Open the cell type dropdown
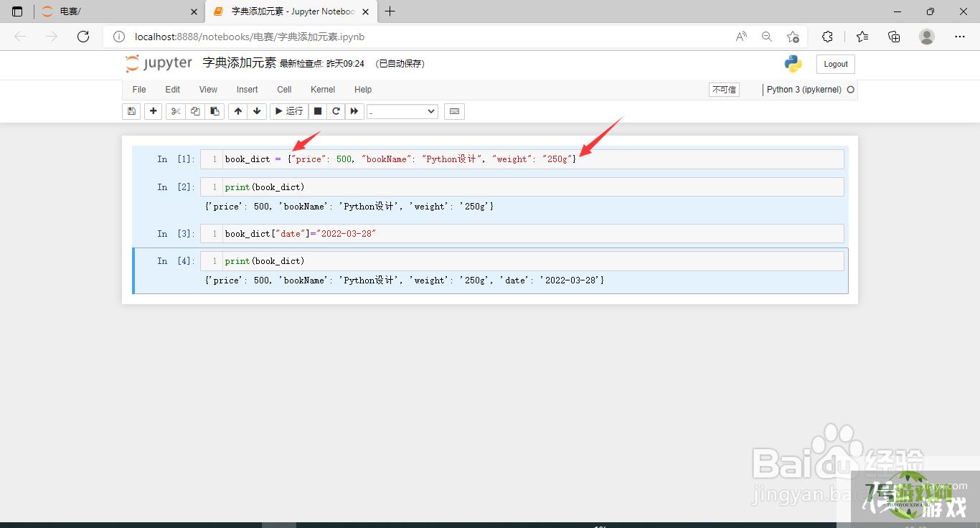The image size is (980, 528). (402, 111)
